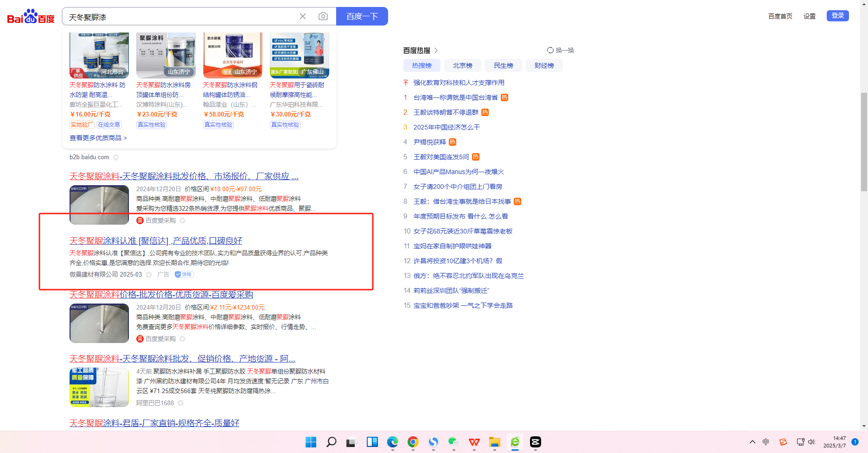Open hot search 宝妈在家自制护眼哄娃神器
Screen dimensions: 868x453
(x=453, y=246)
